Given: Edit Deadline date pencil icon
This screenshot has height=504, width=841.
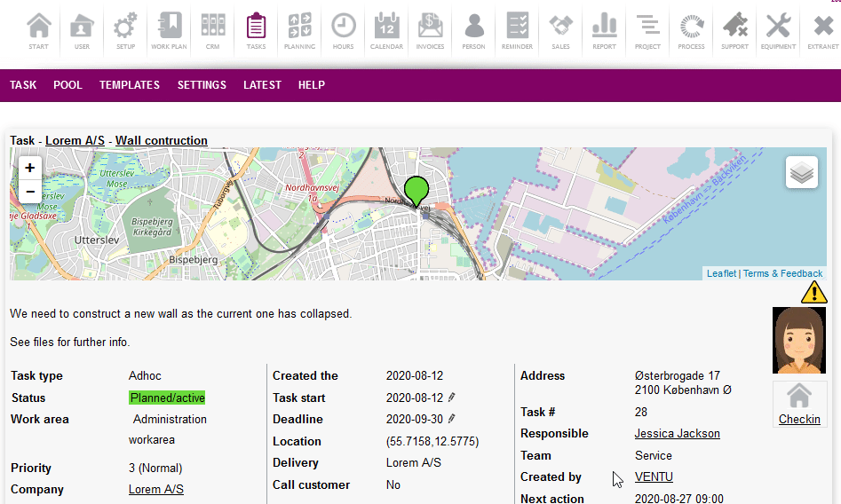Looking at the screenshot, I should [452, 419].
